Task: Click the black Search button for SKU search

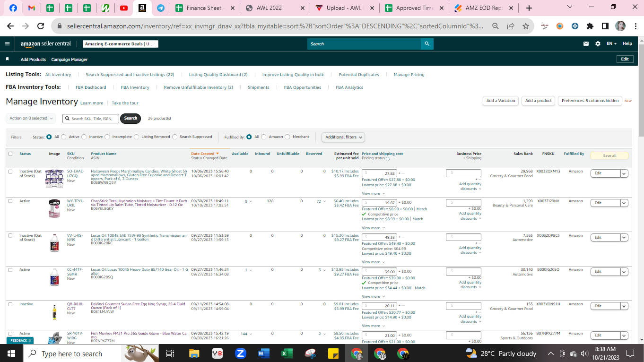Action: click(131, 118)
